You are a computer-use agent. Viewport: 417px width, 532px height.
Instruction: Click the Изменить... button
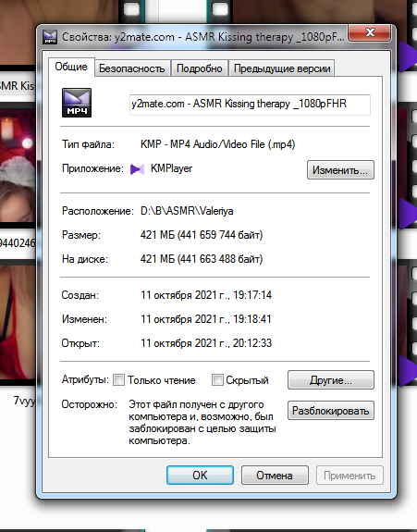(x=340, y=170)
